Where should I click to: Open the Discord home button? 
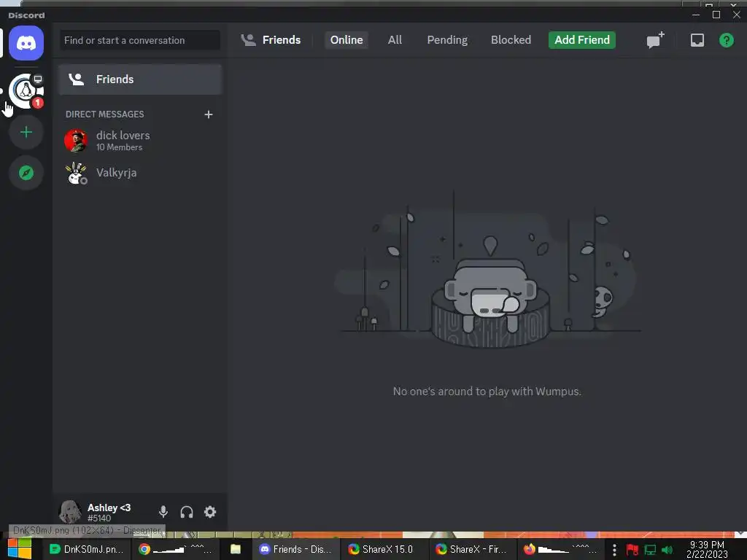(26, 43)
